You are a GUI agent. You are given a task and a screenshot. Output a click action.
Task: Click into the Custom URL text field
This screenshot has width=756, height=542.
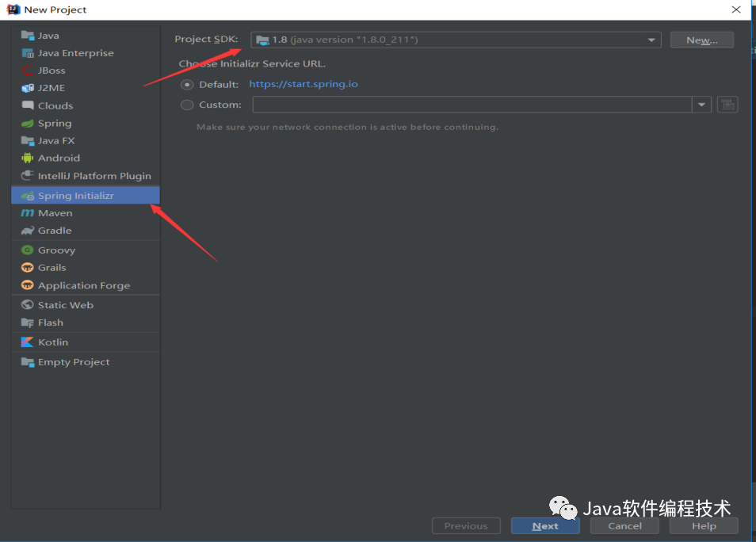click(472, 104)
